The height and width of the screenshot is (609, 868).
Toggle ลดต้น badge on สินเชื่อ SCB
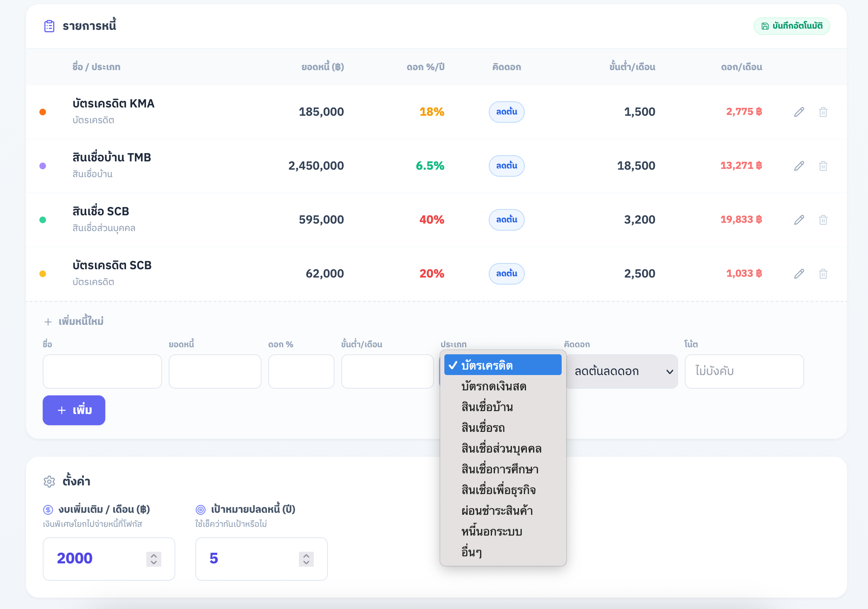tap(506, 220)
